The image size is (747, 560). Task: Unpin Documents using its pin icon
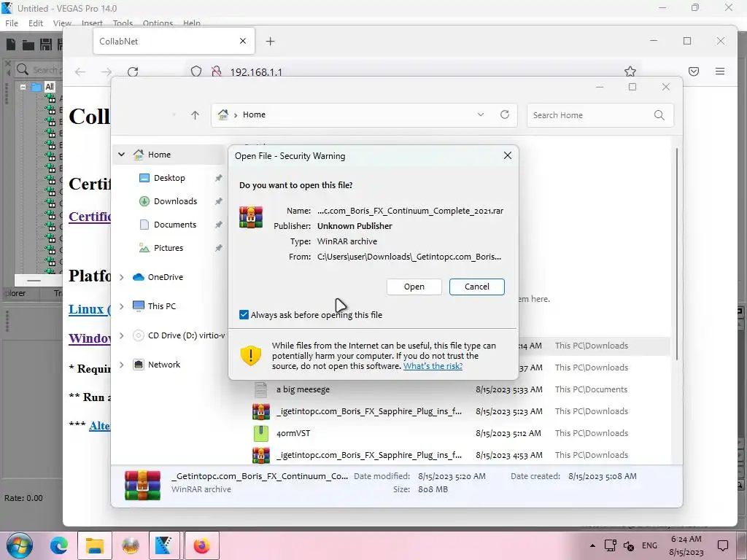(x=218, y=225)
